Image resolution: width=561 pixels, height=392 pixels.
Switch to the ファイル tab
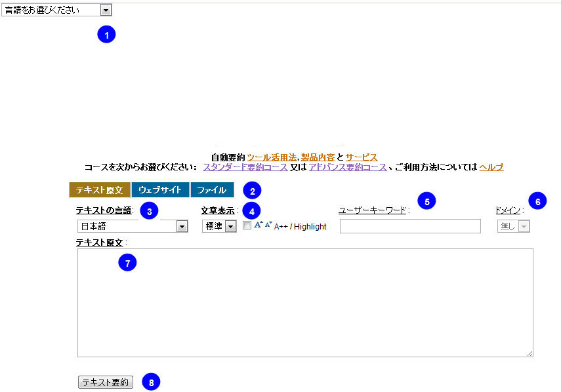212,189
